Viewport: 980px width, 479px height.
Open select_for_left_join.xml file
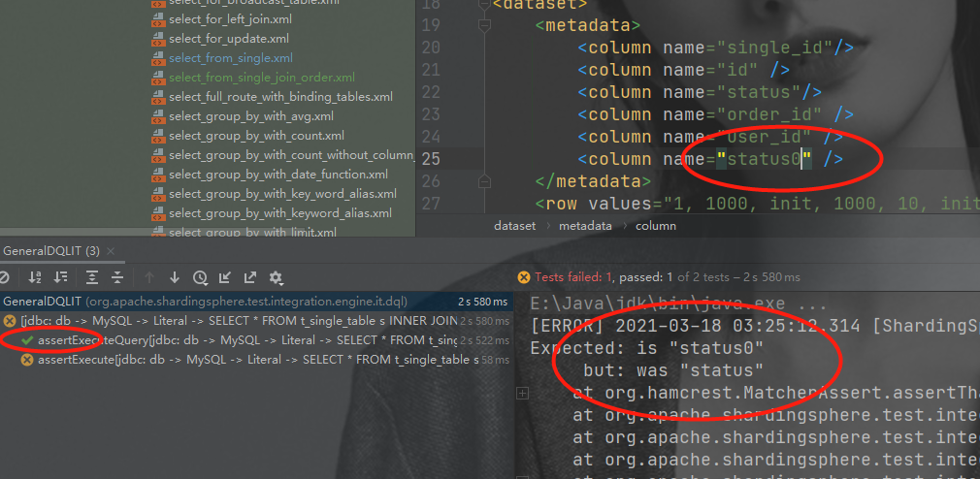pos(230,19)
